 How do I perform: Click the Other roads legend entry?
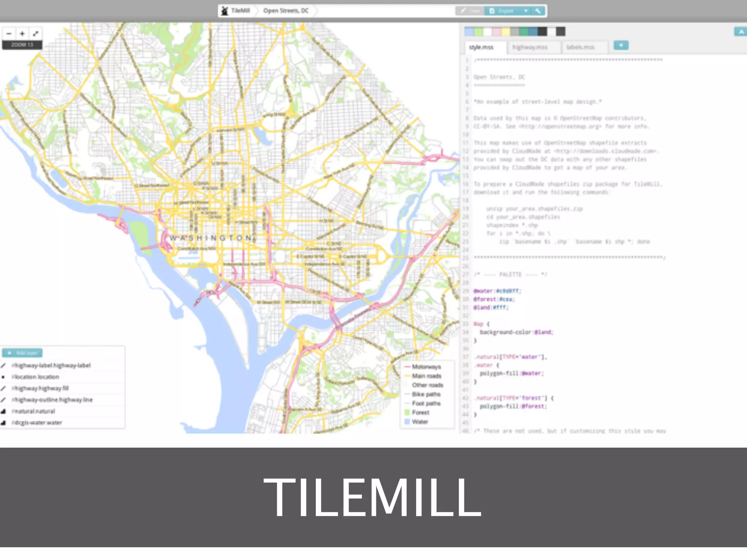[x=424, y=385]
